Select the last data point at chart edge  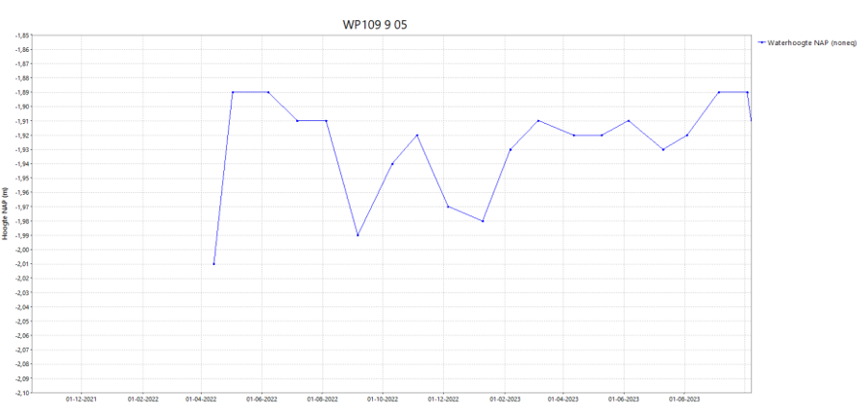(751, 120)
